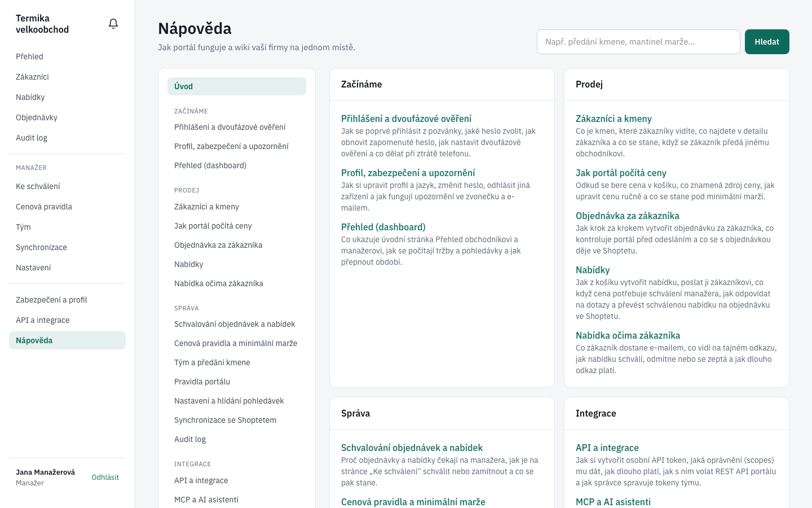Open Nabídky link in Prodej card

point(593,270)
